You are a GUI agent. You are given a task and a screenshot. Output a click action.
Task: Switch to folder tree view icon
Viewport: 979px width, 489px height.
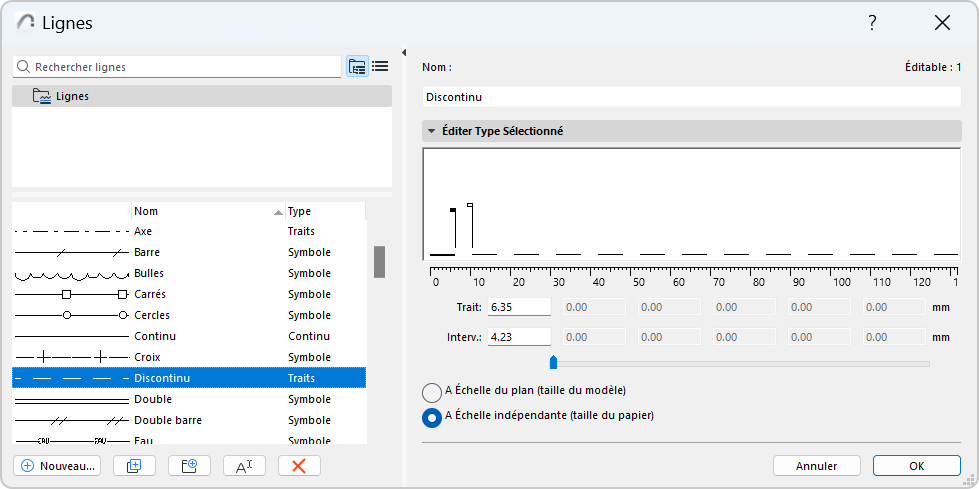pyautogui.click(x=357, y=66)
